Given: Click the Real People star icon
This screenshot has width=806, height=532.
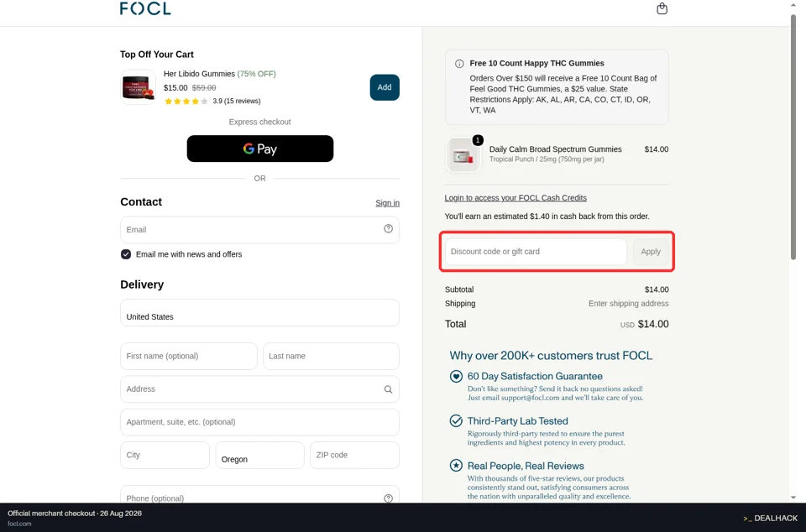Looking at the screenshot, I should click(x=456, y=466).
